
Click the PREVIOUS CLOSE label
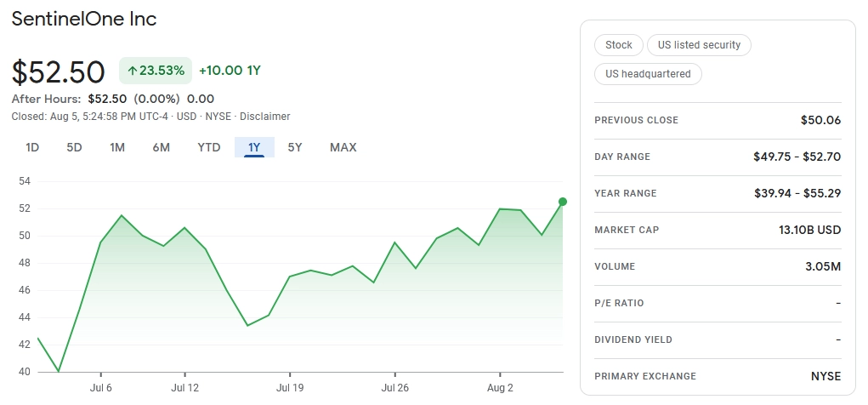click(x=636, y=120)
